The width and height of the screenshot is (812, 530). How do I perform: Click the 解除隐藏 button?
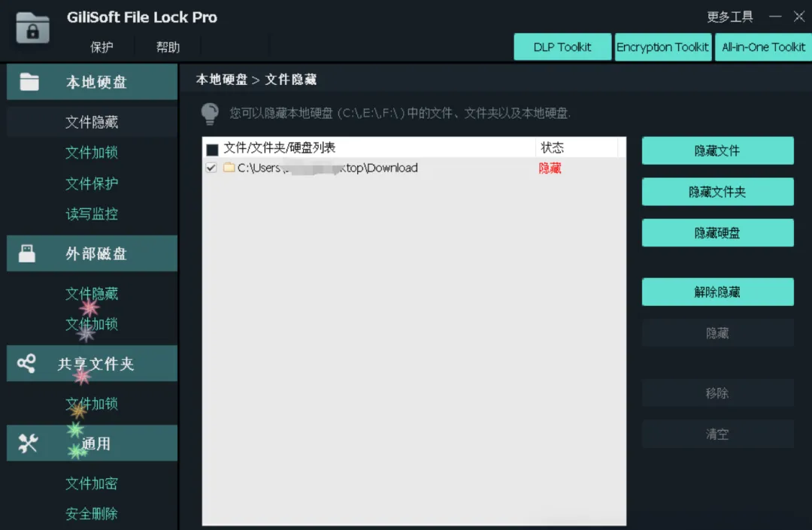click(717, 292)
